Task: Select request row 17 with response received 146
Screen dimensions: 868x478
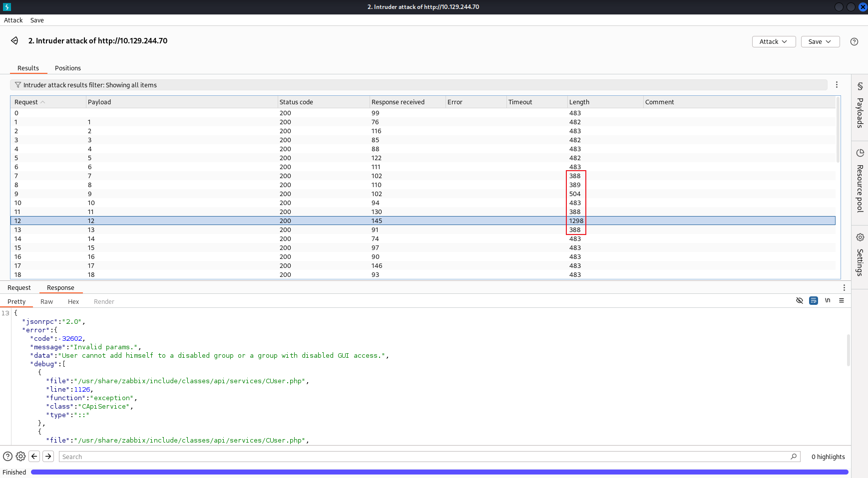Action: pos(423,265)
